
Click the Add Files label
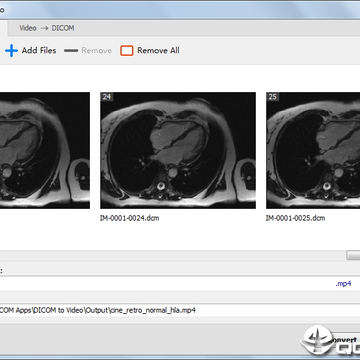(39, 51)
